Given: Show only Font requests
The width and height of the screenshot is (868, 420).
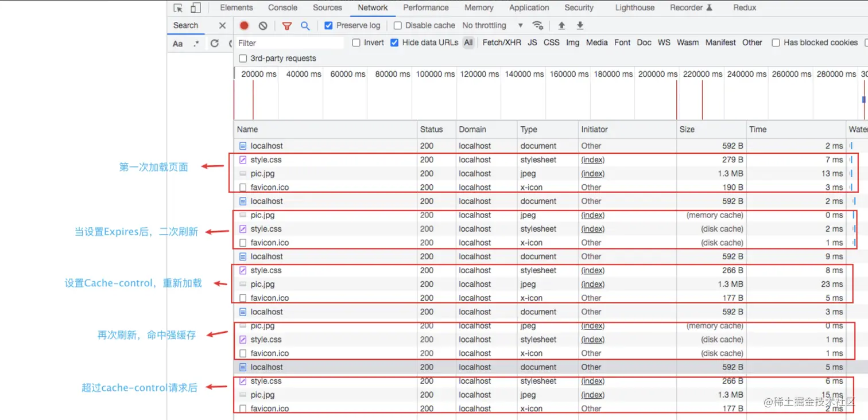Looking at the screenshot, I should click(x=622, y=42).
